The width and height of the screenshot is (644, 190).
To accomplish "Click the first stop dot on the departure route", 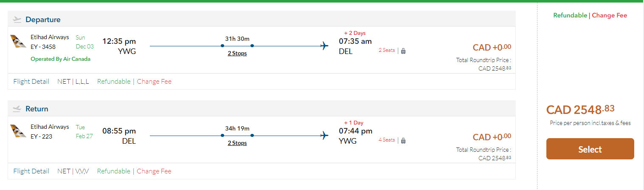I will pos(222,45).
